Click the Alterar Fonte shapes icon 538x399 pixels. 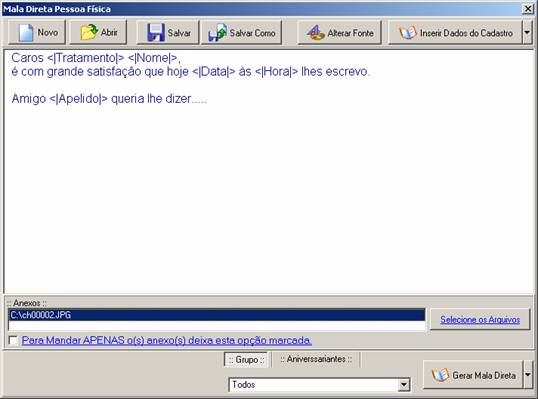pyautogui.click(x=315, y=33)
